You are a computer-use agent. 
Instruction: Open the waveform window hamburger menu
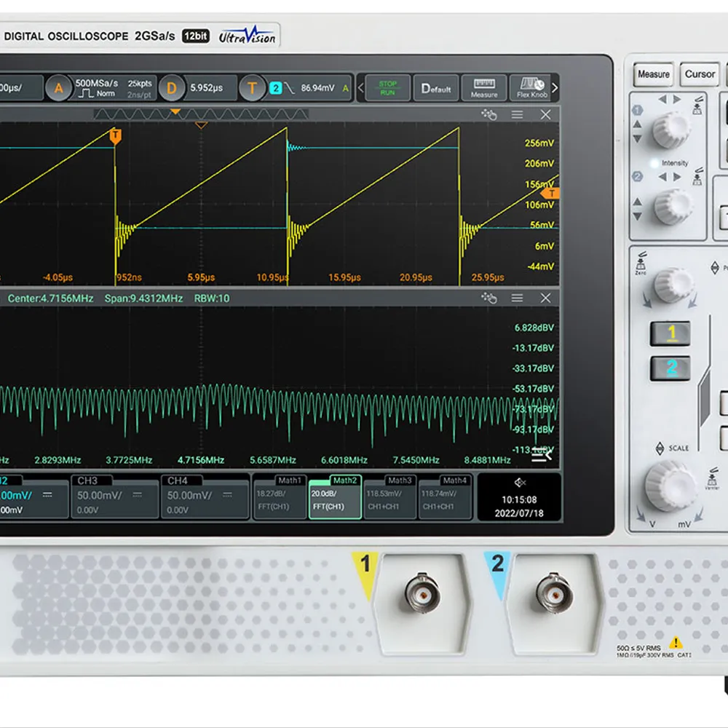[x=517, y=115]
